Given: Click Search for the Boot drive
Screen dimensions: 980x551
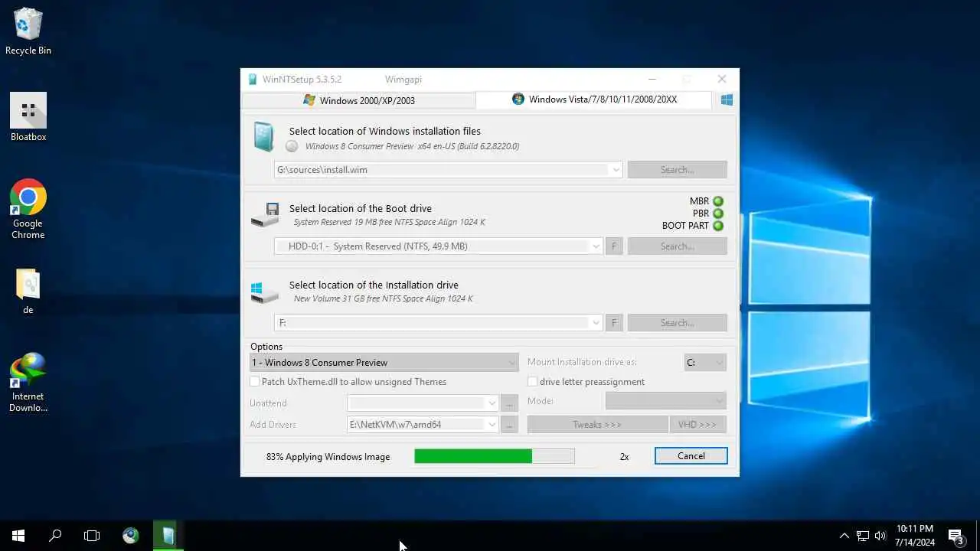Looking at the screenshot, I should [x=677, y=246].
